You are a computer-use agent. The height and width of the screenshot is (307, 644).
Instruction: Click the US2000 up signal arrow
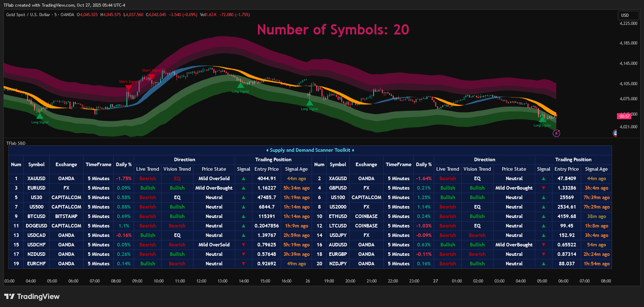coord(544,207)
